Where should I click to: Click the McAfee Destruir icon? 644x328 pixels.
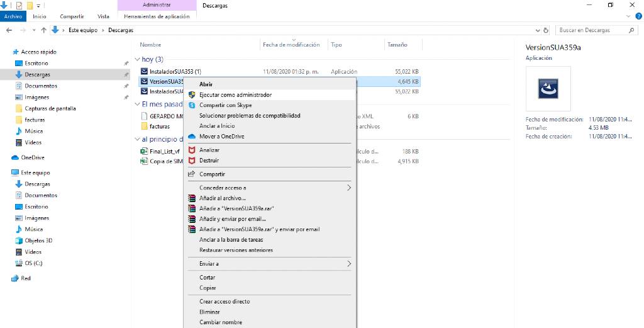point(192,161)
